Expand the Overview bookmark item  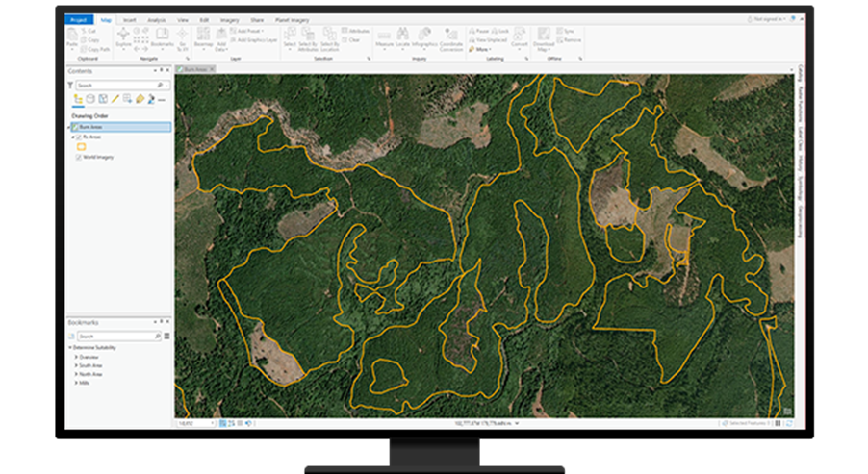[76, 358]
